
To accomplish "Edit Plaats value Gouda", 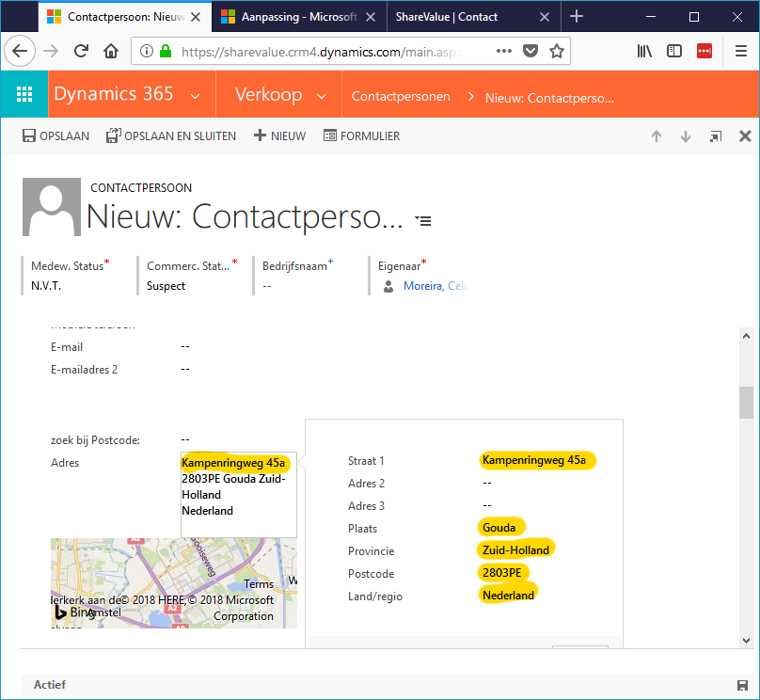I will [501, 528].
